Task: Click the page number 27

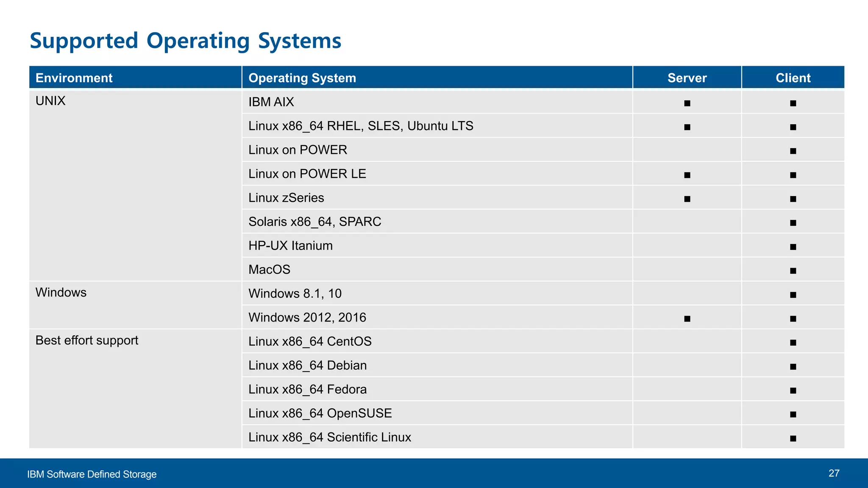Action: [x=834, y=473]
